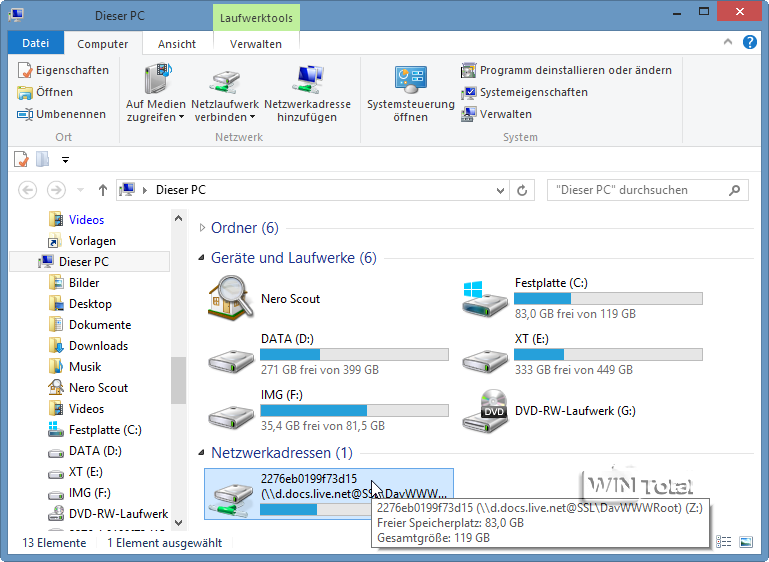Click Netzwerkadresse hinzufügen icon
Viewport: 769px width, 562px height.
coord(308,79)
